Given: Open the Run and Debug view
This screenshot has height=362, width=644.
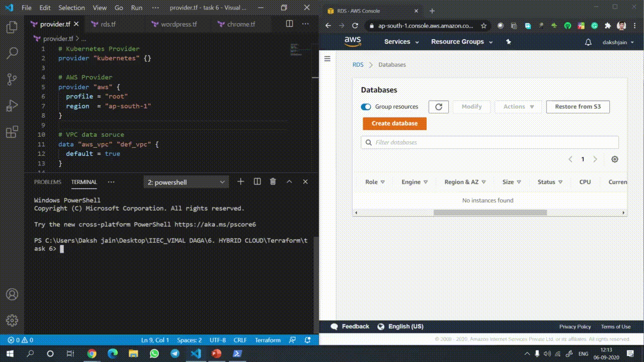Looking at the screenshot, I should [x=12, y=106].
